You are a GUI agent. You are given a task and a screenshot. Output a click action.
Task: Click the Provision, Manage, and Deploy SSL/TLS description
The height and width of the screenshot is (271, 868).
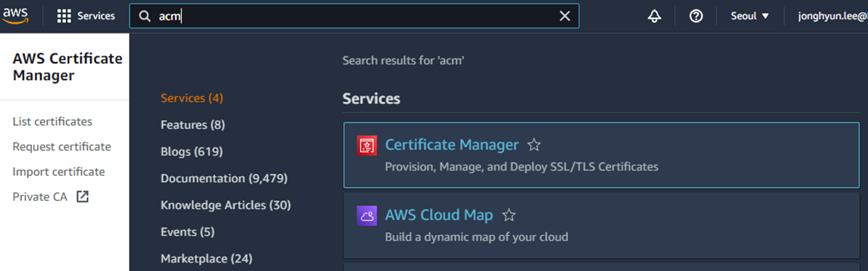522,167
